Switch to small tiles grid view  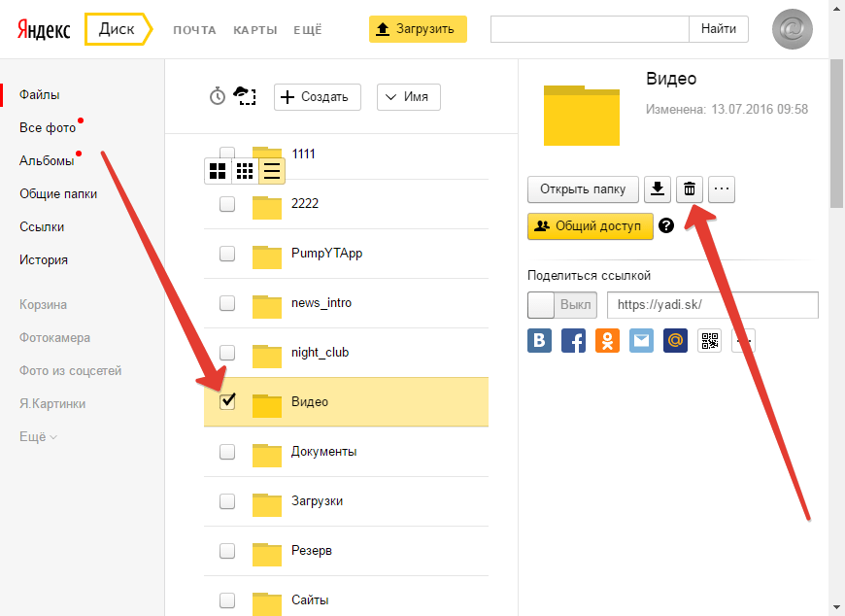(245, 171)
